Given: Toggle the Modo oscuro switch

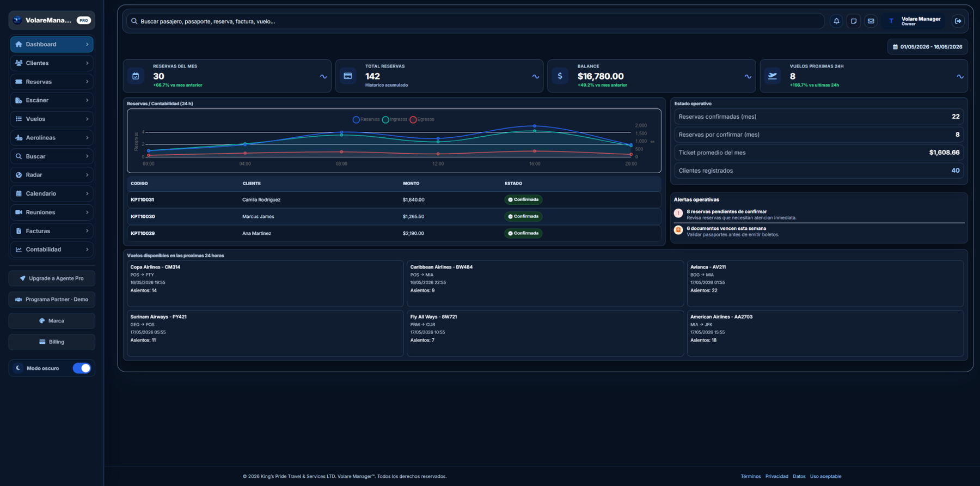Looking at the screenshot, I should [82, 368].
